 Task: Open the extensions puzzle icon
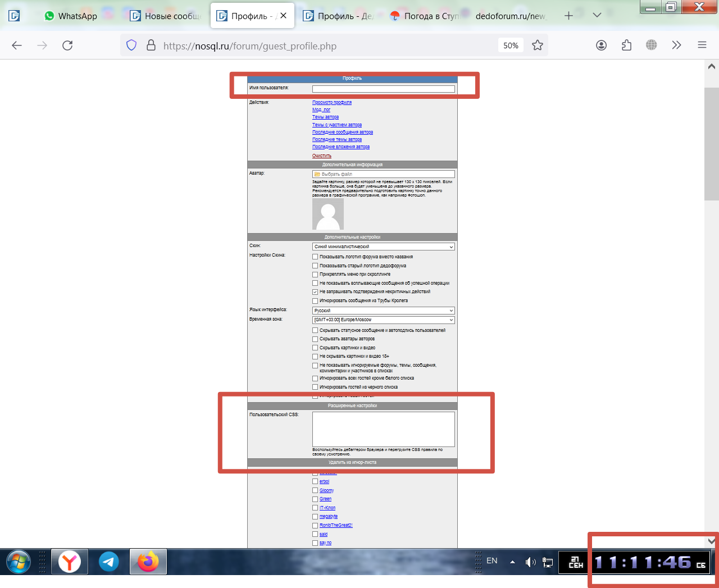pos(626,45)
